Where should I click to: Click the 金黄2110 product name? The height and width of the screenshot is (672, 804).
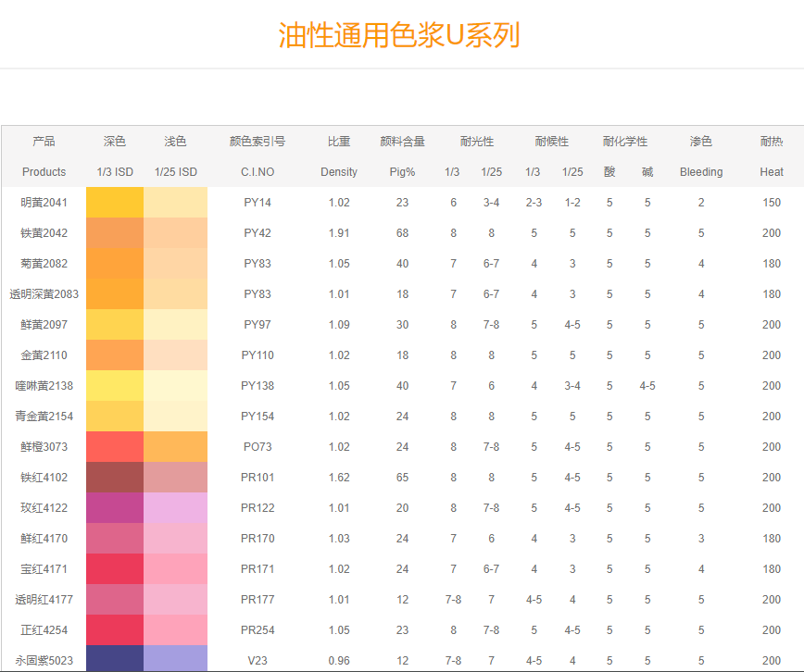(44, 355)
